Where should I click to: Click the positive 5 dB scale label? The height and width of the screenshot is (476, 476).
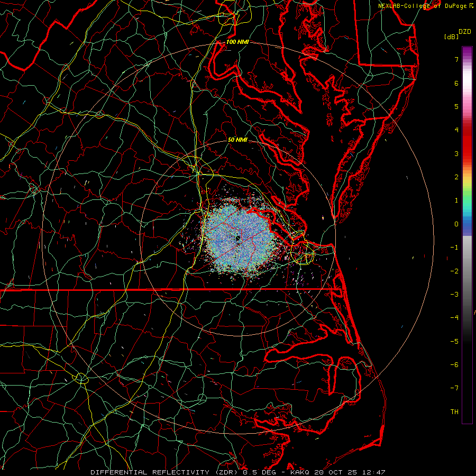tap(456, 106)
